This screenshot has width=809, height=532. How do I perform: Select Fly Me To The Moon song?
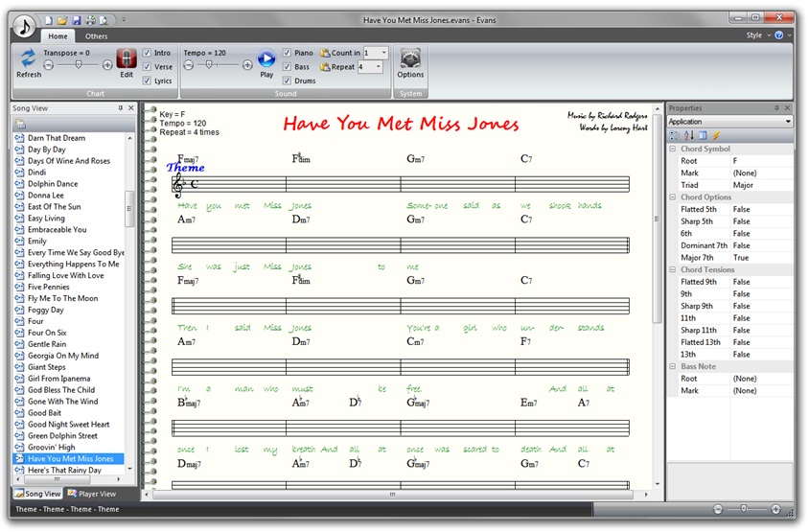63,298
